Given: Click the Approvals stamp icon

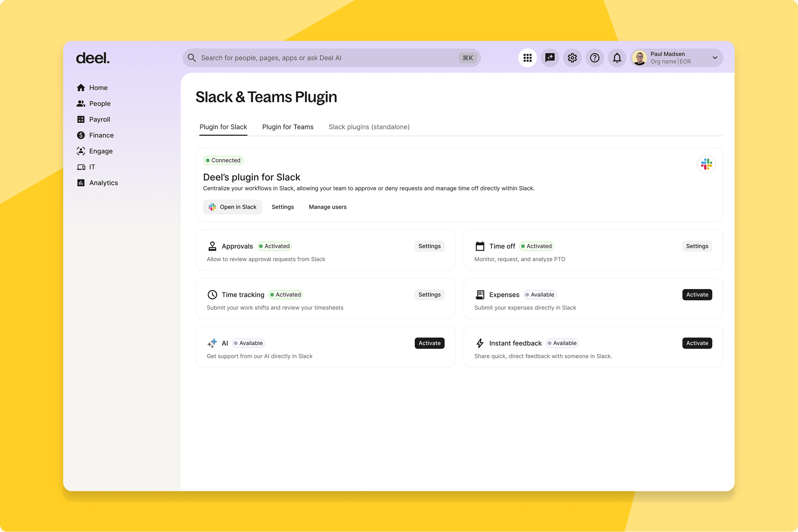Looking at the screenshot, I should pos(212,246).
